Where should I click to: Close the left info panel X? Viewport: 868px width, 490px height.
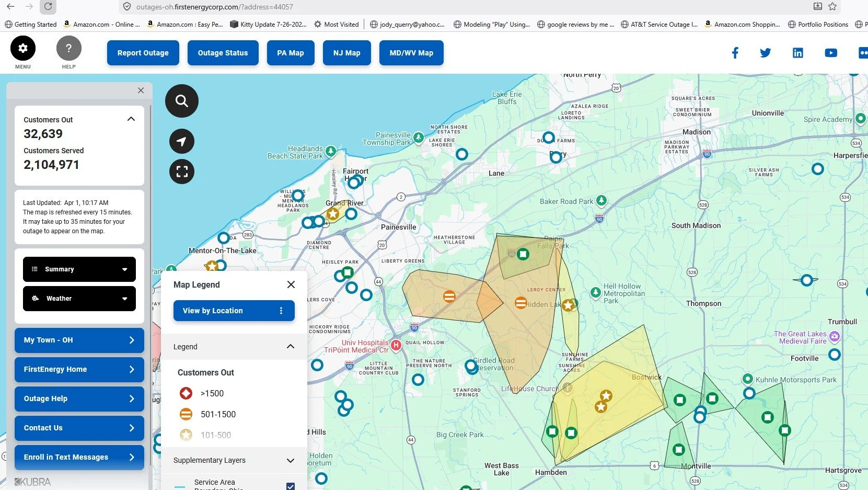point(141,90)
